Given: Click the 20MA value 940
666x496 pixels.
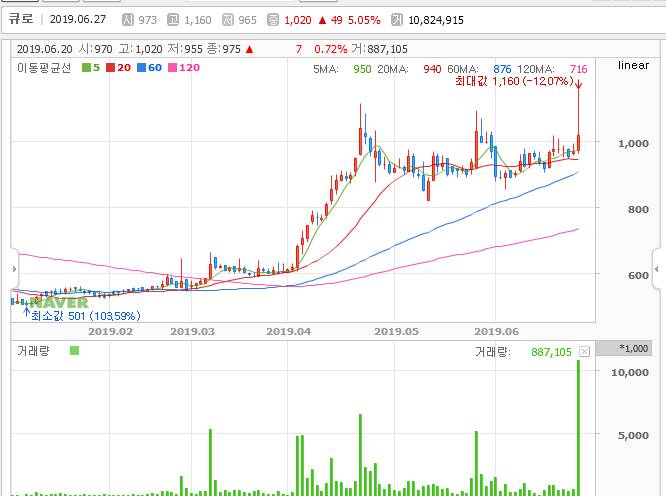Looking at the screenshot, I should (x=432, y=69).
